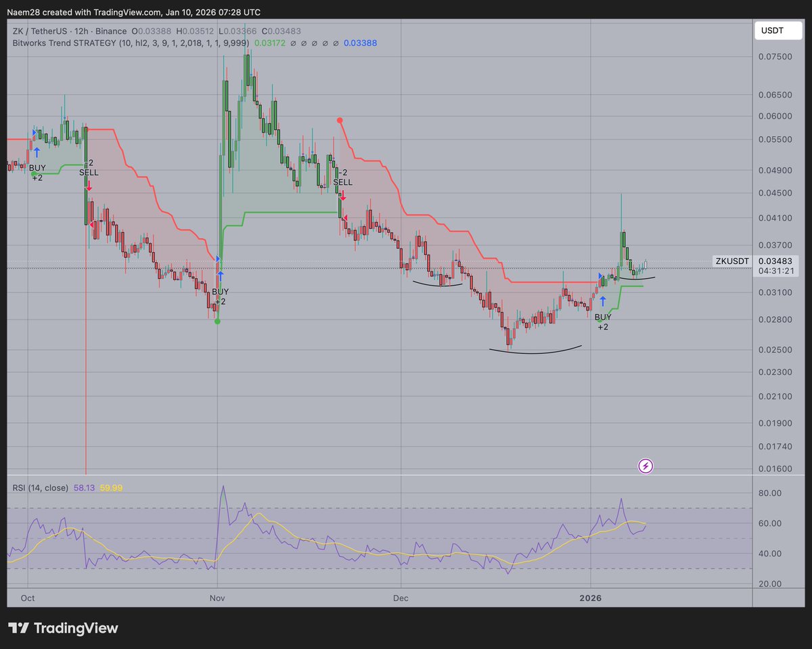Click the 40.00 RSI axis label
This screenshot has height=649, width=812.
point(771,554)
